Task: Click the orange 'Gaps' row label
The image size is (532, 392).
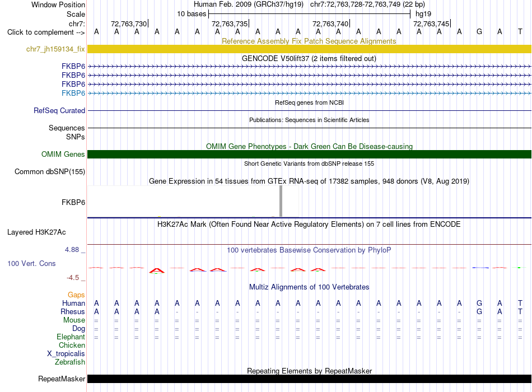Action: [x=76, y=295]
